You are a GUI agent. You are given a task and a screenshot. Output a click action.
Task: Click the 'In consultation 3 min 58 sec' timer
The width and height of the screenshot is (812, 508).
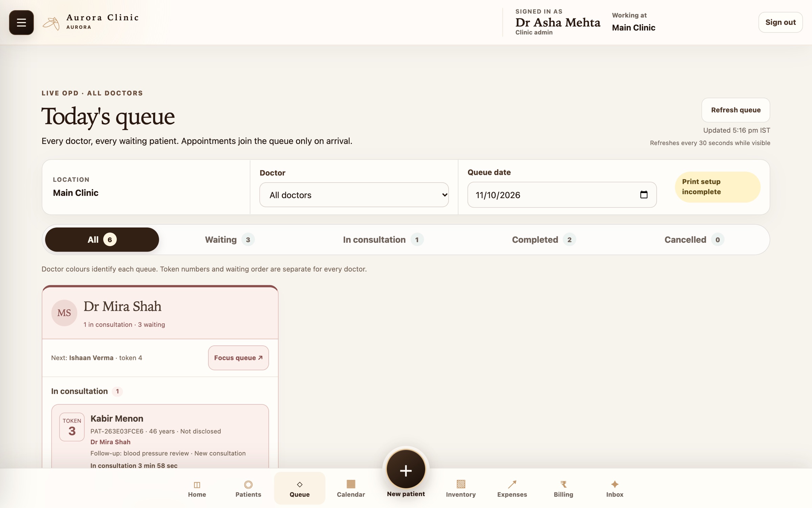[134, 465]
